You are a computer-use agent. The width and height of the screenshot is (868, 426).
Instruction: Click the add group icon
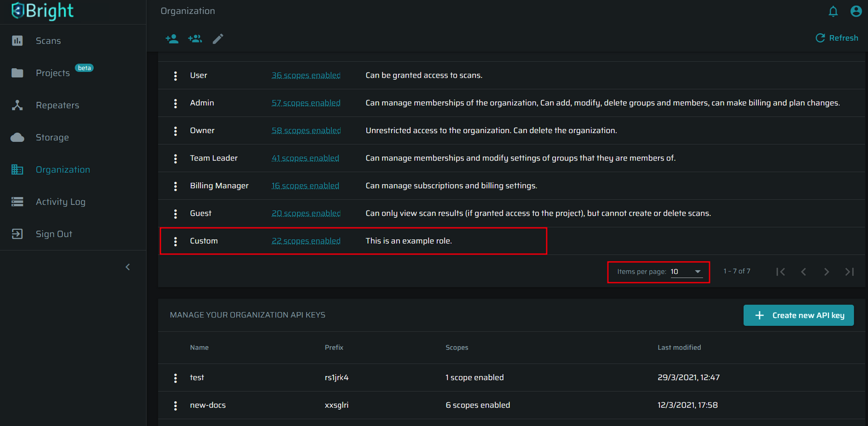click(x=195, y=38)
